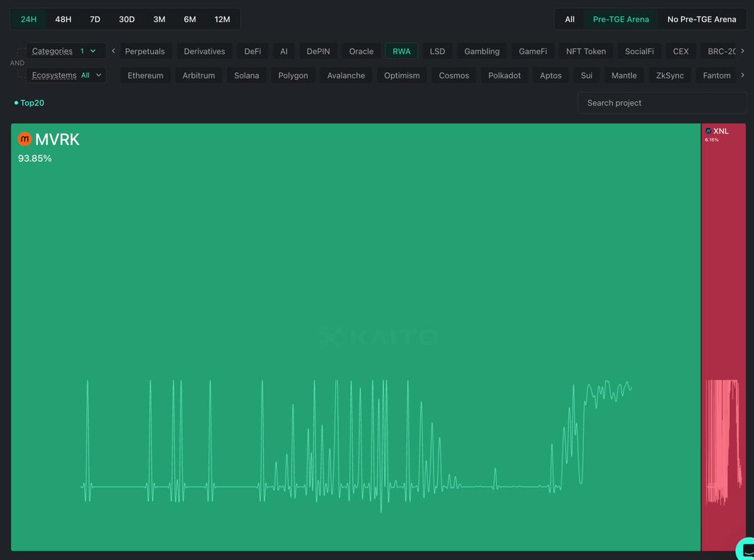Click the left arrow beside Perpetuals
Image resolution: width=754 pixels, height=560 pixels.
(x=113, y=51)
